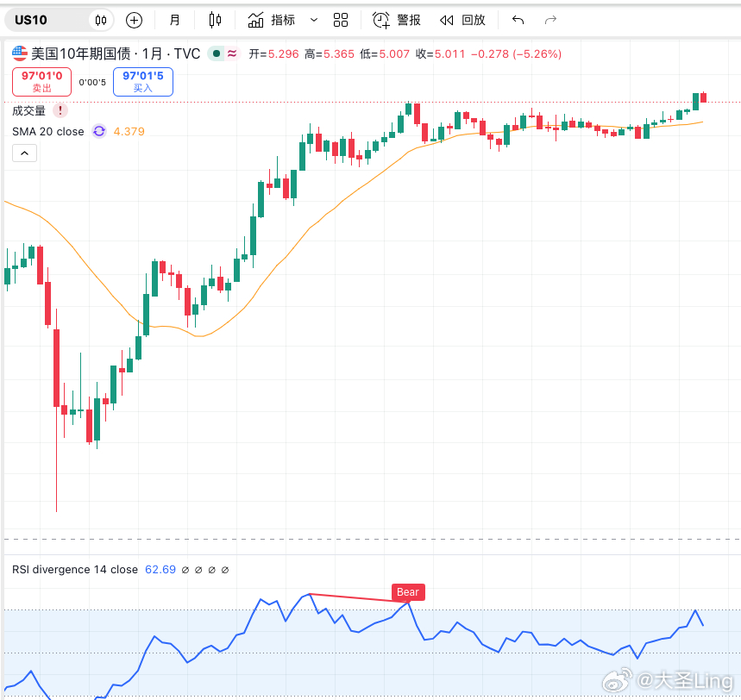
Task: Select the RSI divergence 14 close label
Action: pyautogui.click(x=75, y=570)
